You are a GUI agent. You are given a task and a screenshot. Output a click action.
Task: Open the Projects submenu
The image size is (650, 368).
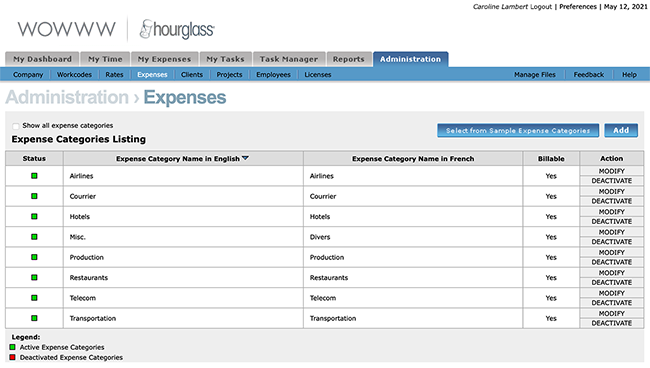[x=229, y=75]
